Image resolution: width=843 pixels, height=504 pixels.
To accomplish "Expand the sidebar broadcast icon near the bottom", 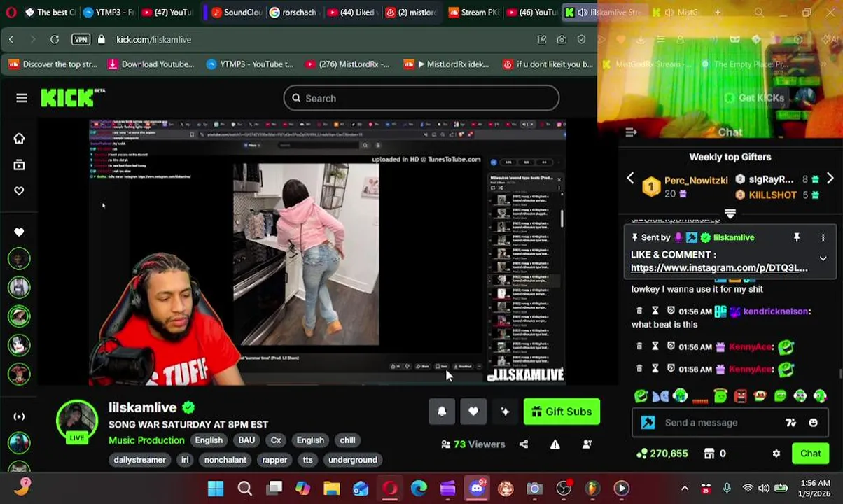I will 19,416.
